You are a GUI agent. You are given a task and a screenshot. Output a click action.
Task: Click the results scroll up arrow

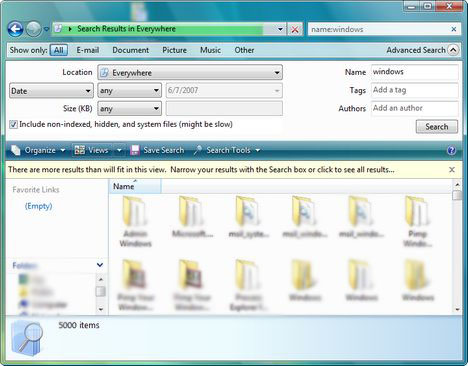(x=457, y=184)
